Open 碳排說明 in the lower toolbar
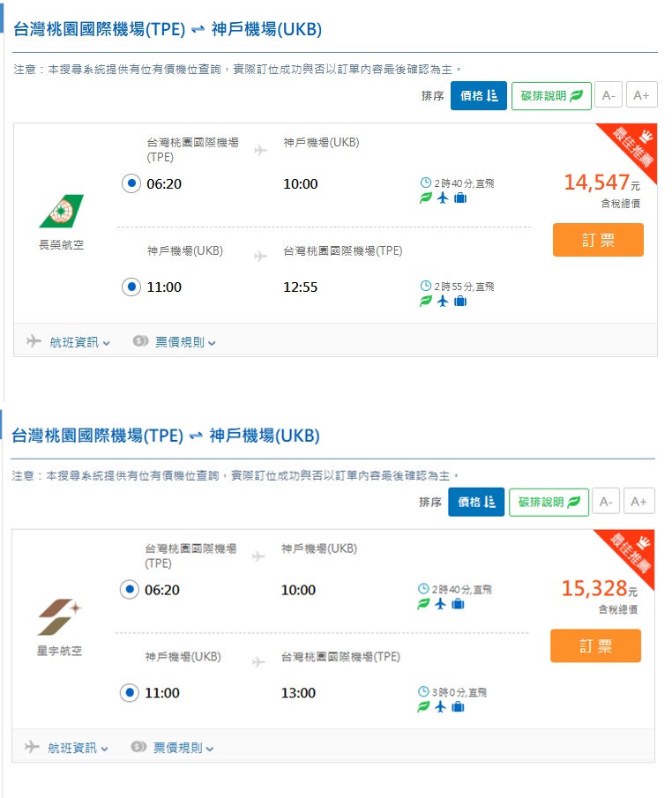This screenshot has width=672, height=798. 549,502
